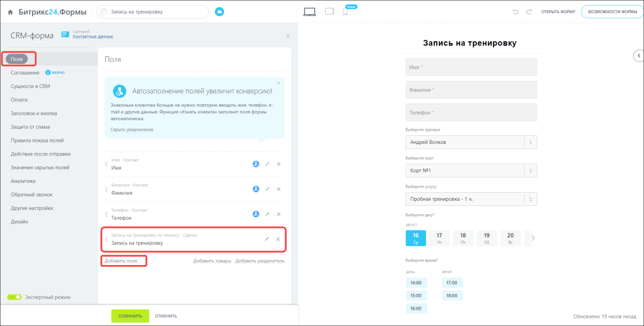644x326 pixels.
Task: Toggle the Экспертный режим switch
Action: coord(14,297)
